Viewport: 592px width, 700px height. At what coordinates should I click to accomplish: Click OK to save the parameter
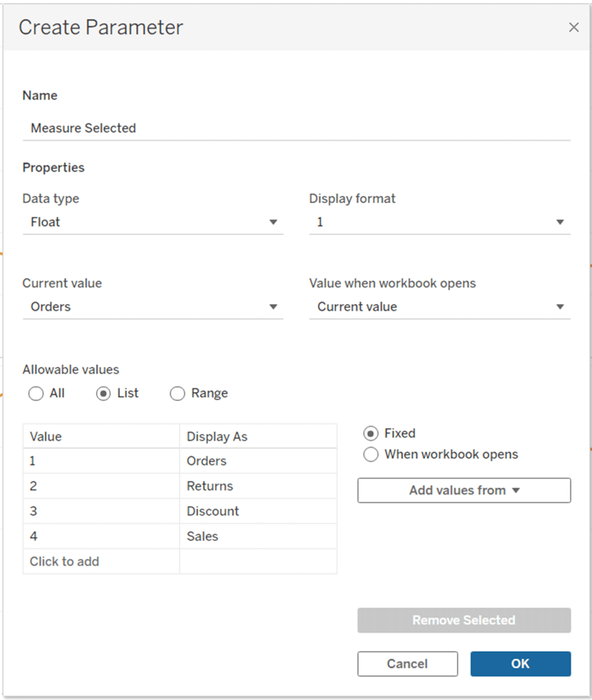(521, 664)
